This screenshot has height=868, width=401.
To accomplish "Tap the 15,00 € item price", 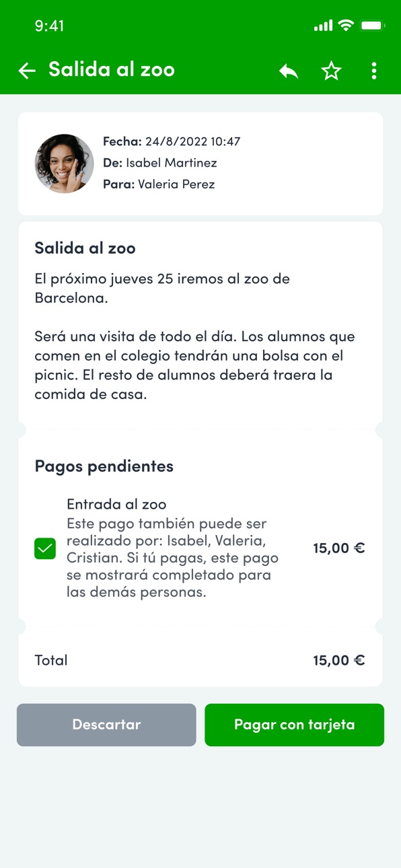I will (x=339, y=548).
